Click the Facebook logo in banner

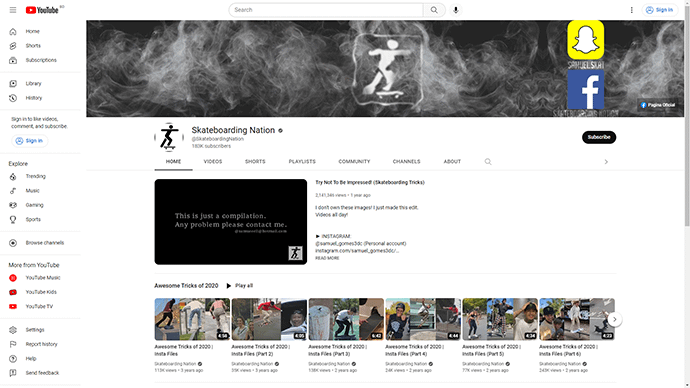click(x=585, y=89)
